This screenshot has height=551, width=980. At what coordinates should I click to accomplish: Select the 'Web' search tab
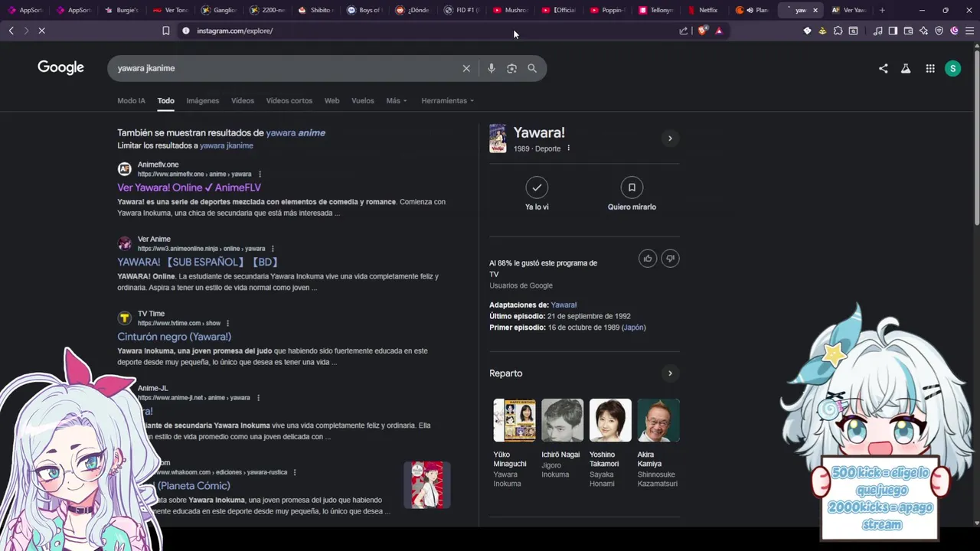click(332, 100)
